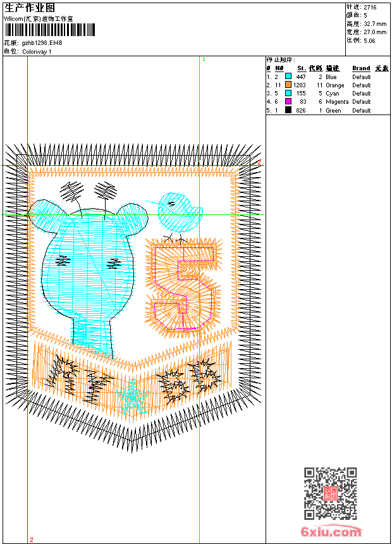Click the 'St.' column header
The height and width of the screenshot is (544, 392).
(x=302, y=68)
